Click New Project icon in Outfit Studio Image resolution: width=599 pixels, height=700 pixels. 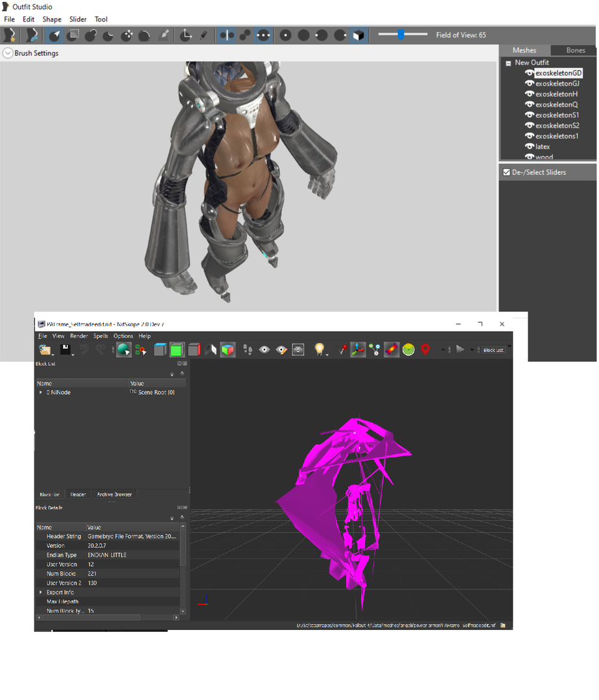click(x=10, y=35)
